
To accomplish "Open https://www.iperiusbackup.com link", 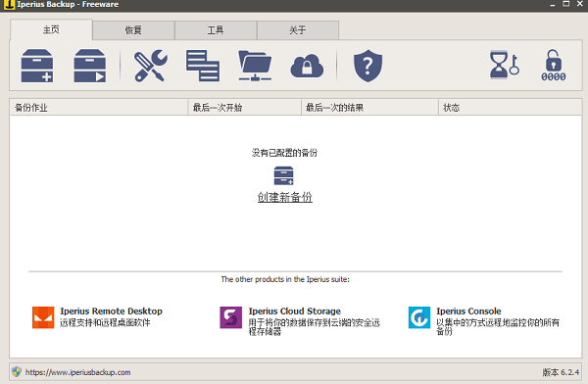I will [x=78, y=372].
